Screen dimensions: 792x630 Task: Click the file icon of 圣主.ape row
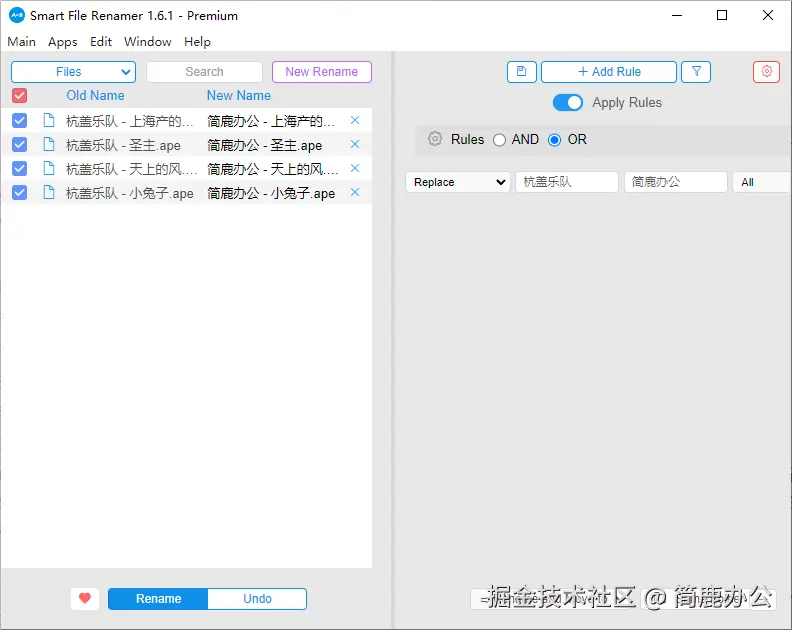tap(48, 144)
